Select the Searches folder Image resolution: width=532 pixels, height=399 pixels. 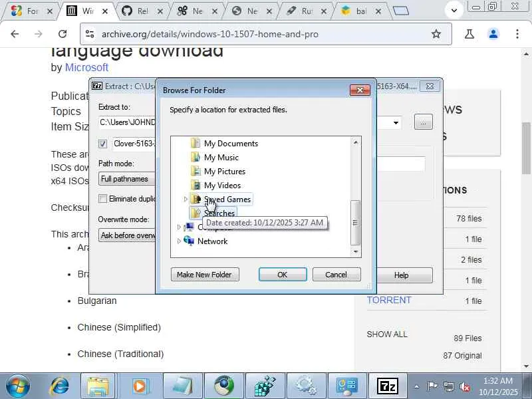(219, 213)
